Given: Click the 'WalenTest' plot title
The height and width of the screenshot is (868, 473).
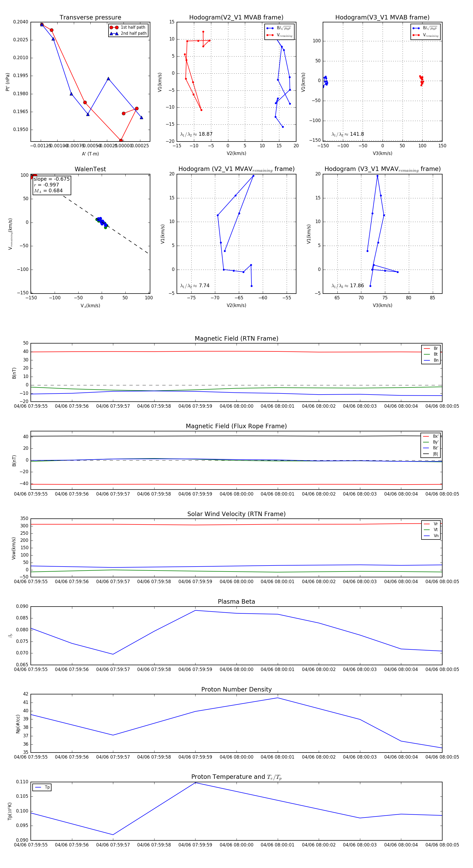Looking at the screenshot, I should pyautogui.click(x=90, y=169).
